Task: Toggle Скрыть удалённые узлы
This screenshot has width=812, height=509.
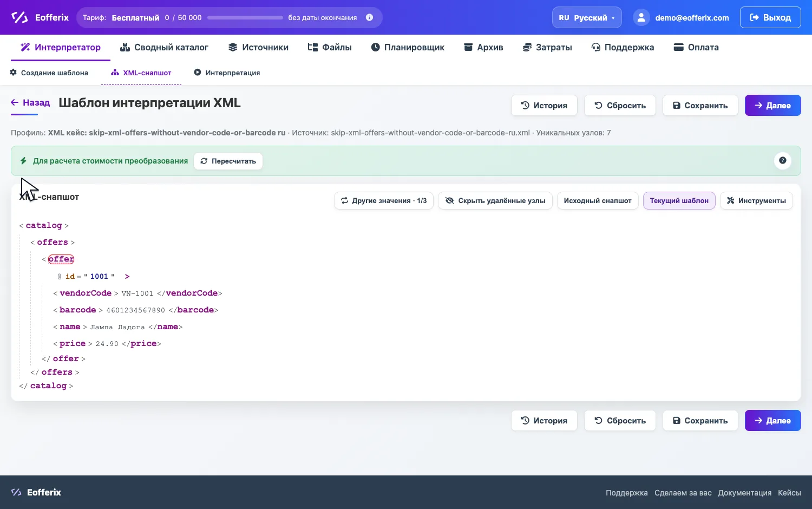Action: tap(495, 201)
